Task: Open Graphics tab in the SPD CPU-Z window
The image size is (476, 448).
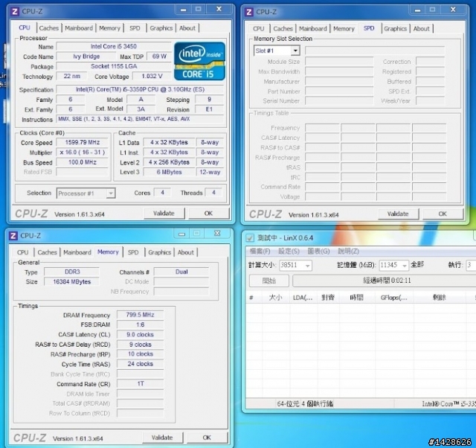Action: pyautogui.click(x=395, y=29)
